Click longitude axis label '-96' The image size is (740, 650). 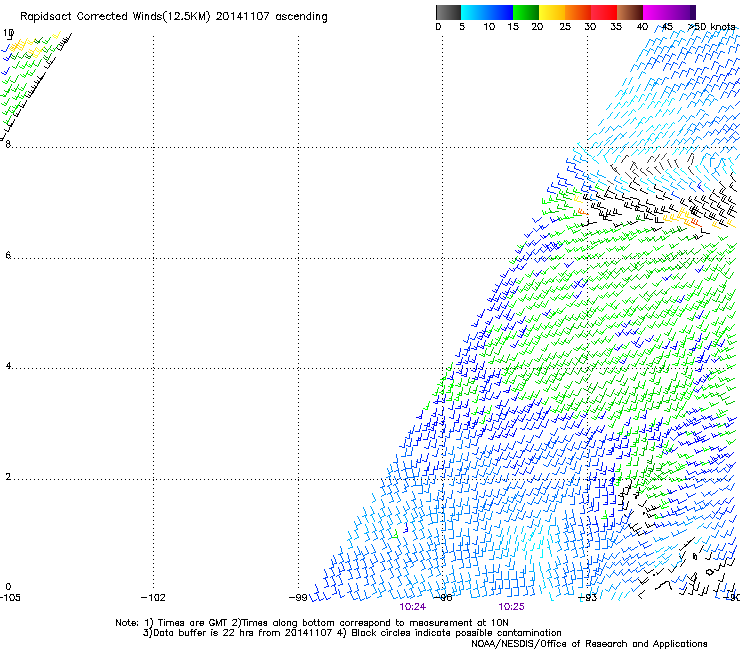pyautogui.click(x=443, y=598)
